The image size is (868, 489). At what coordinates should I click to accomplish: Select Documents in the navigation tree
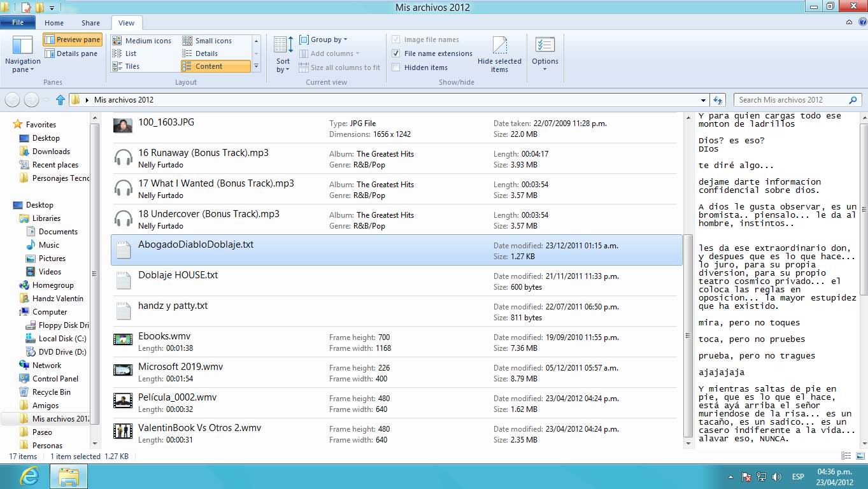tap(58, 232)
